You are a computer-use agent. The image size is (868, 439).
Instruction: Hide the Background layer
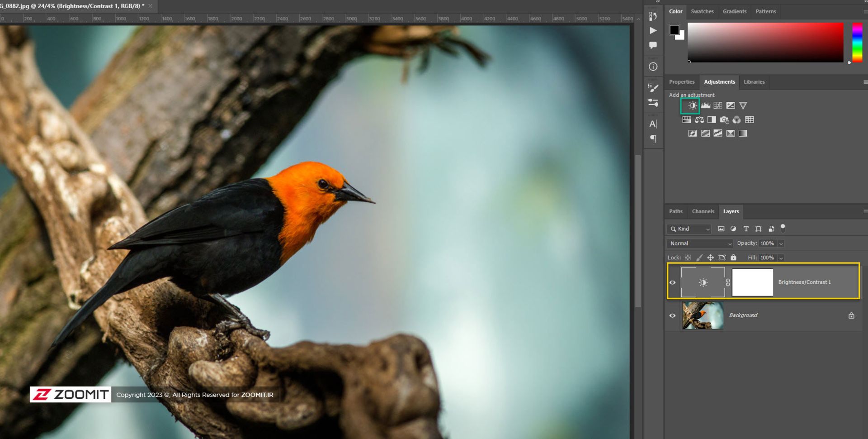(x=673, y=315)
